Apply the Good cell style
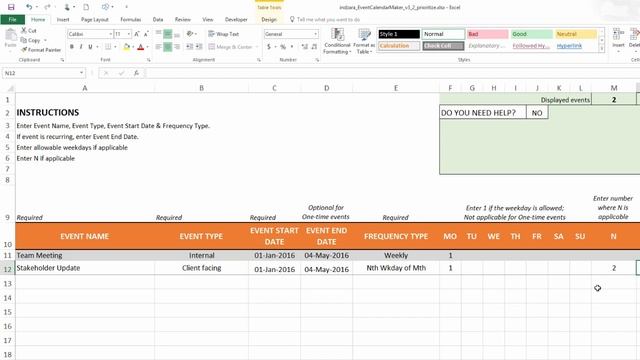Image resolution: width=640 pixels, height=360 pixels. pos(532,34)
